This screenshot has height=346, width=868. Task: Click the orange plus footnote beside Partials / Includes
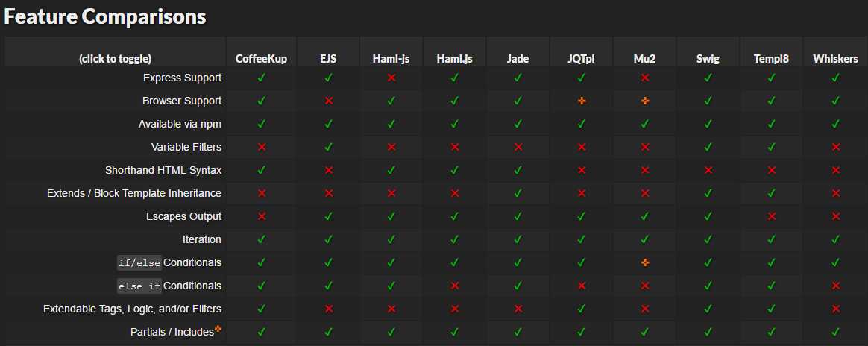[x=218, y=329]
